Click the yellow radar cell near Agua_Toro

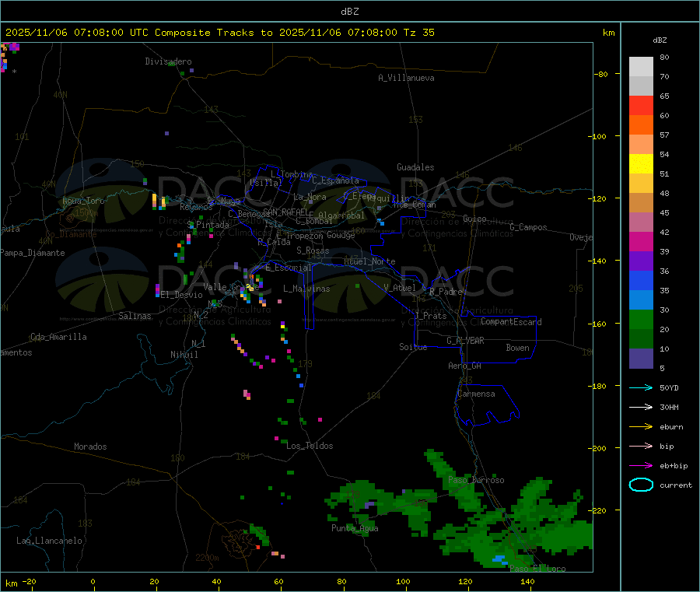155,199
